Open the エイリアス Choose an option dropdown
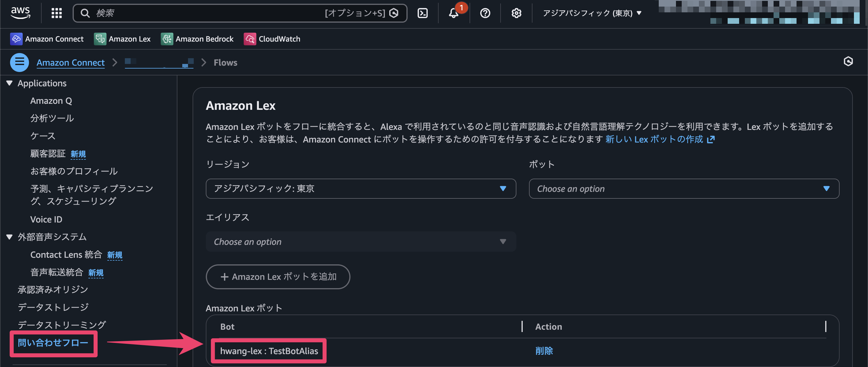 pyautogui.click(x=360, y=241)
